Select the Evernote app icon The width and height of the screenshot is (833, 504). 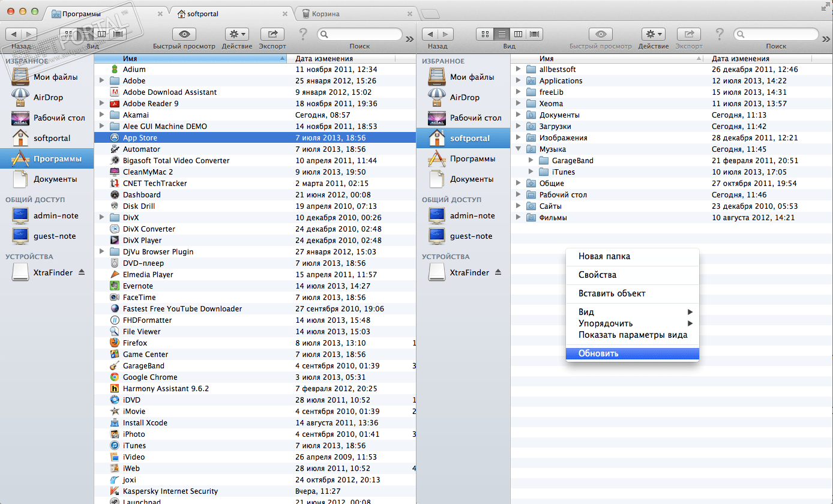pos(115,286)
